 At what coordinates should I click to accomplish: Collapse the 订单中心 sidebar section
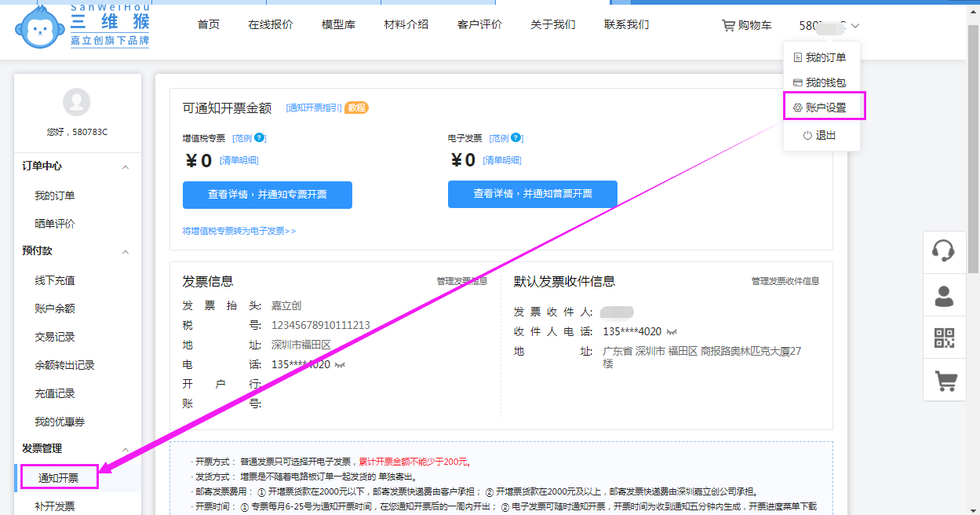[x=125, y=167]
